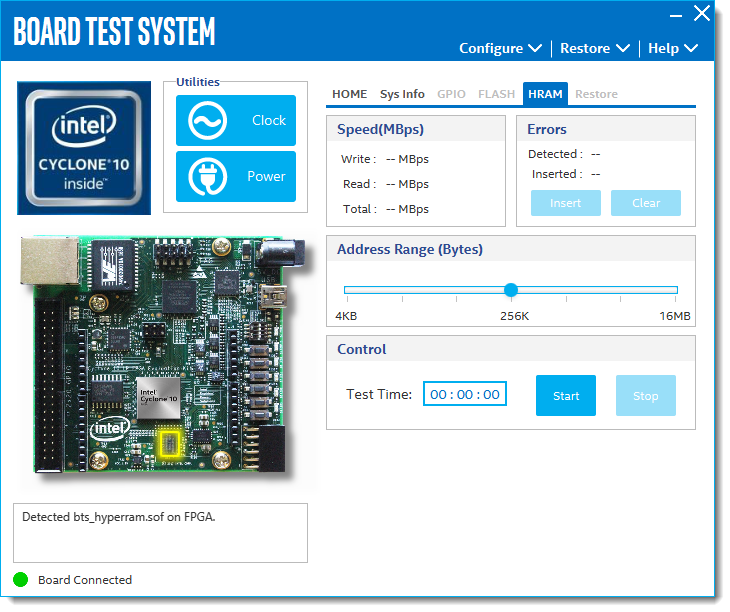Click the Test Time input field
The image size is (730, 612).
[x=464, y=395]
